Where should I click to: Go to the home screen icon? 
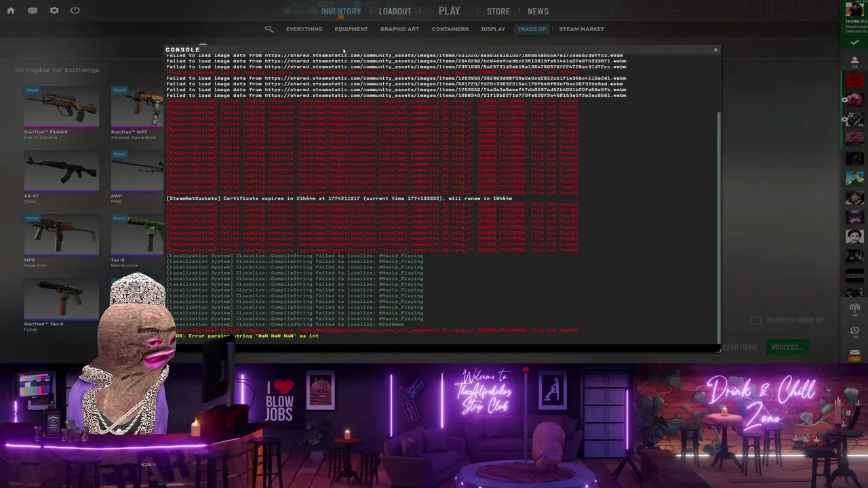pyautogui.click(x=11, y=10)
